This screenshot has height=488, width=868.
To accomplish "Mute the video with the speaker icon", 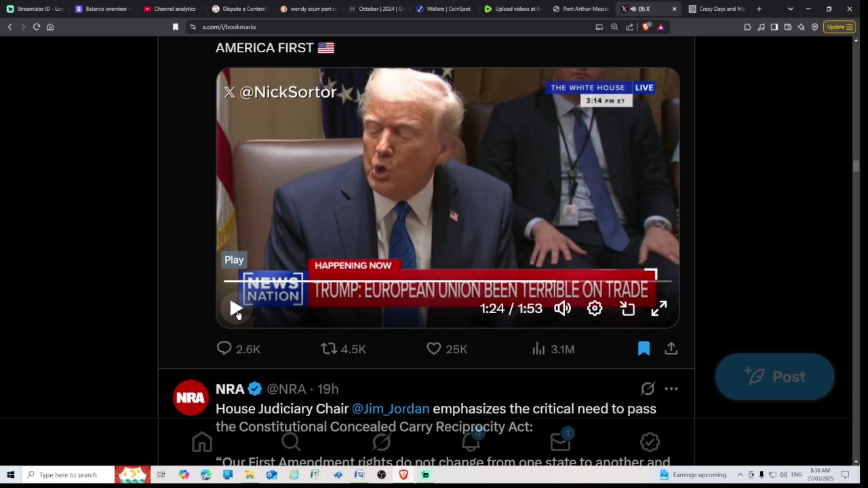I will 562,308.
